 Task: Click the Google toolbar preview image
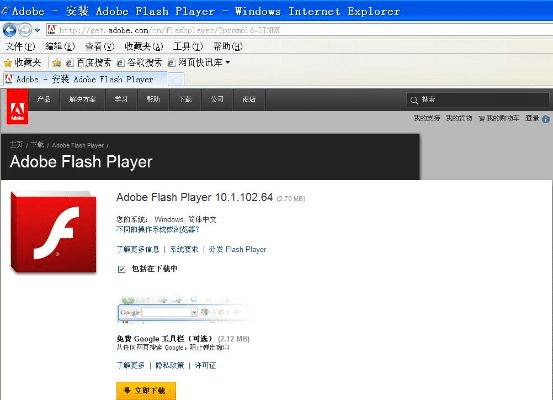pos(186,310)
